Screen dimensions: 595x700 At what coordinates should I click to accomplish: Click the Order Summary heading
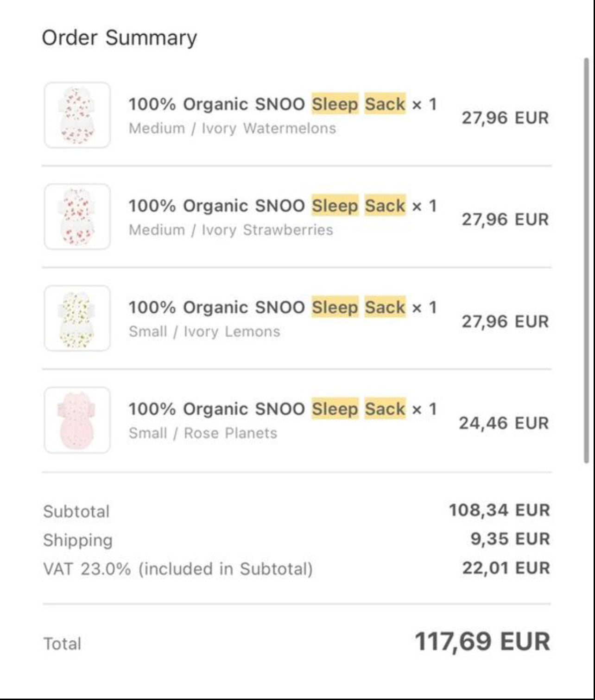[120, 38]
